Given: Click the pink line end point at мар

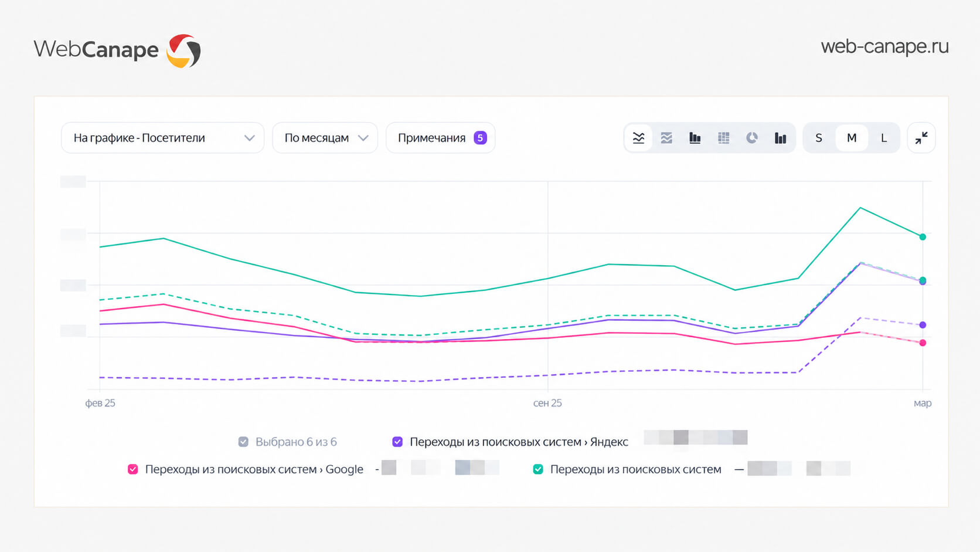Looking at the screenshot, I should click(x=923, y=343).
